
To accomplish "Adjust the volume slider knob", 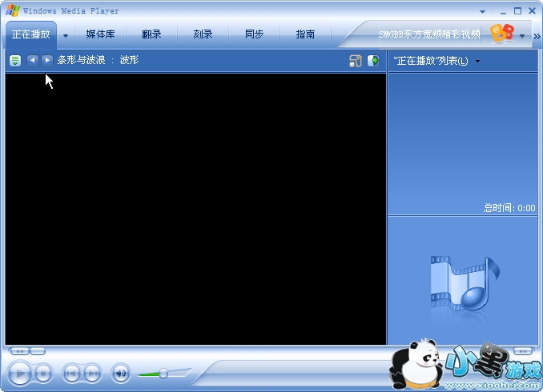I will pos(163,373).
